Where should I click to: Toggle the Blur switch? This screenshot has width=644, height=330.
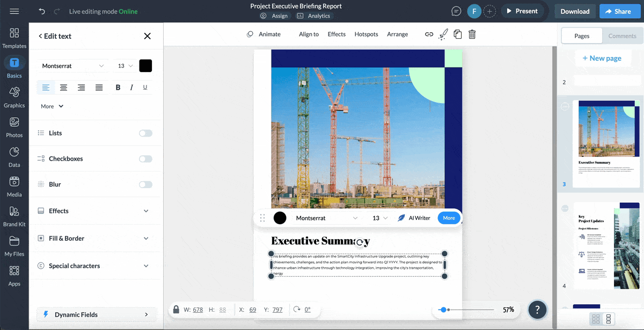[145, 184]
